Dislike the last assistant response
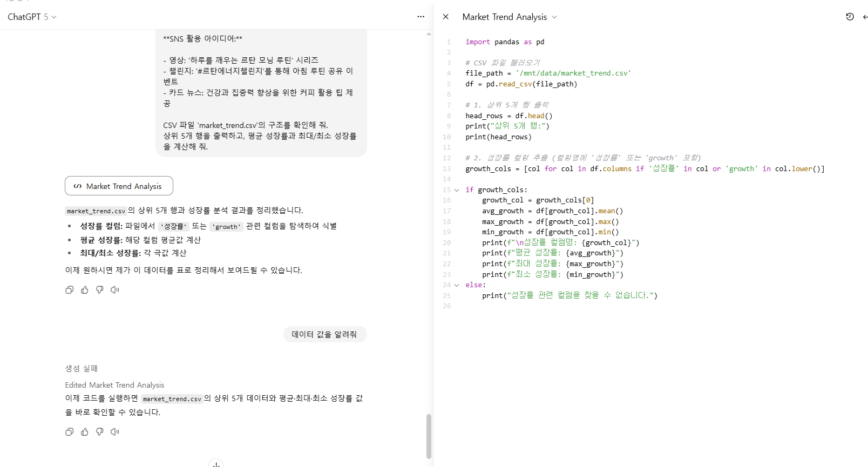This screenshot has height=467, width=868. tap(100, 432)
